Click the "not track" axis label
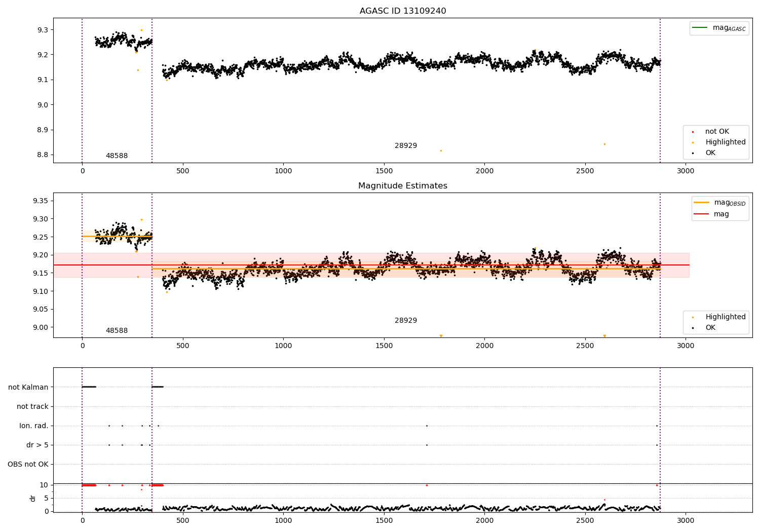 pyautogui.click(x=32, y=406)
